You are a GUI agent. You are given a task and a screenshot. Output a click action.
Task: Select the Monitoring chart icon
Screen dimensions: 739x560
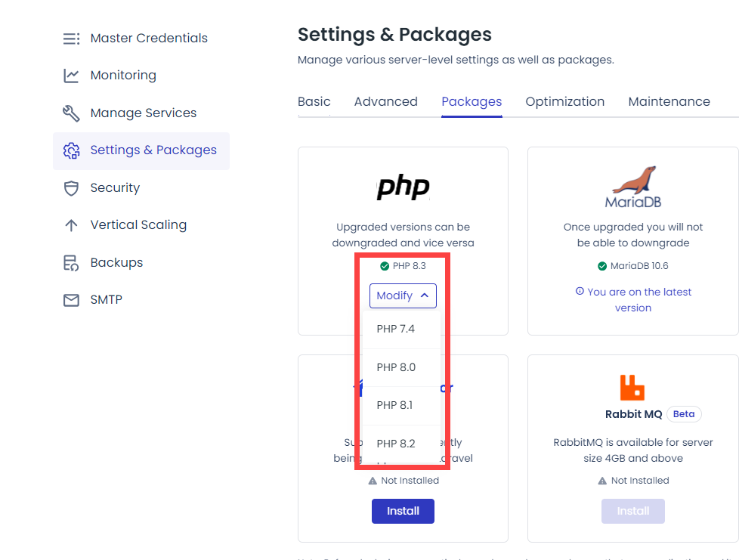pyautogui.click(x=70, y=75)
